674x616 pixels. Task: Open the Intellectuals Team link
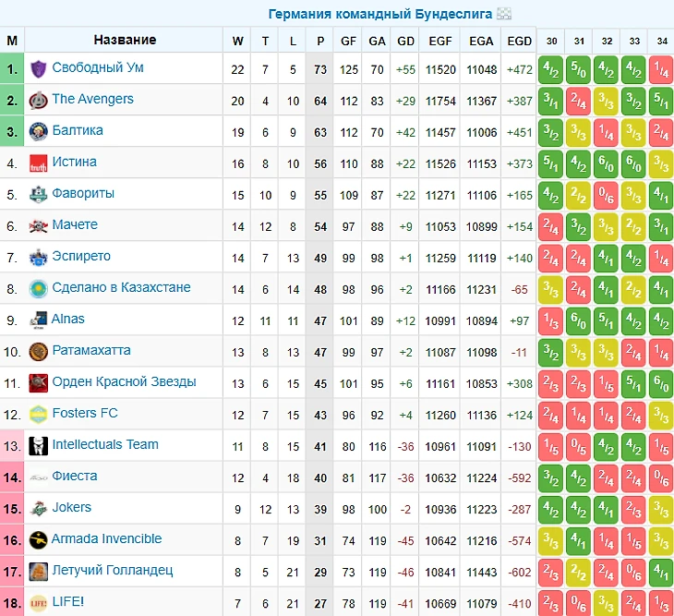pyautogui.click(x=105, y=444)
